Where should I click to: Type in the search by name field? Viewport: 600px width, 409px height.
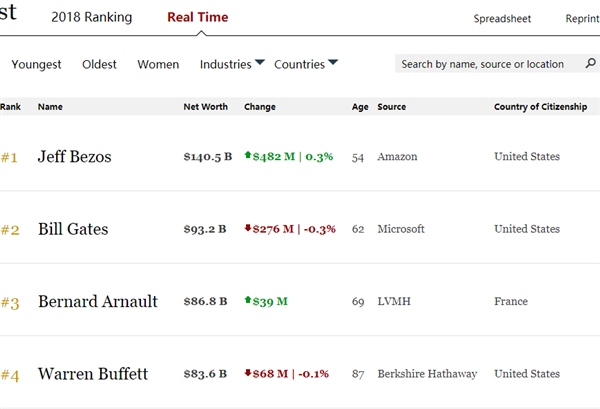482,64
